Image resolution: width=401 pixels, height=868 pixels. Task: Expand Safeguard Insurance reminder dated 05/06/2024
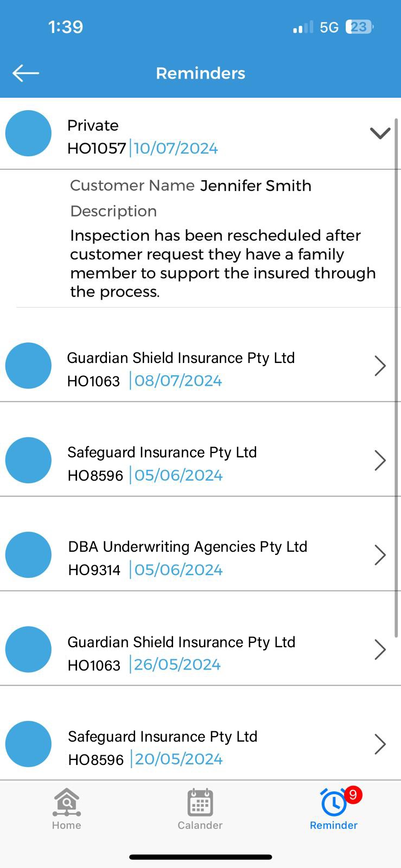380,461
